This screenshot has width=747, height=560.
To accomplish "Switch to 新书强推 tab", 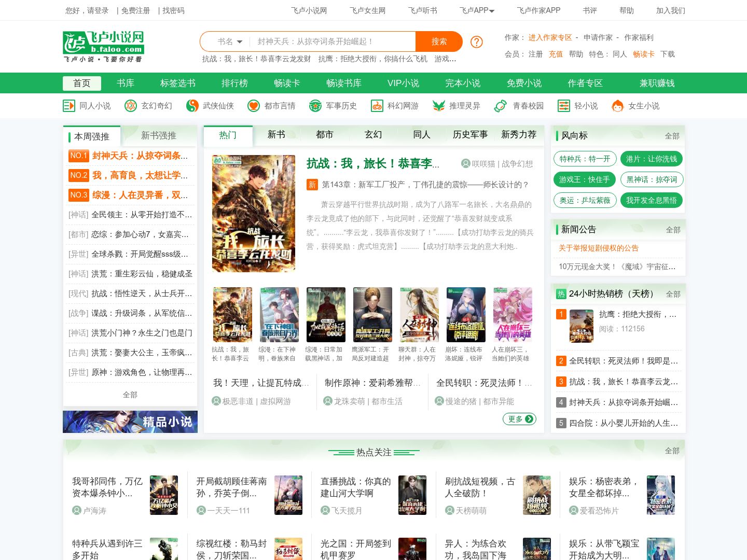I will tap(159, 136).
